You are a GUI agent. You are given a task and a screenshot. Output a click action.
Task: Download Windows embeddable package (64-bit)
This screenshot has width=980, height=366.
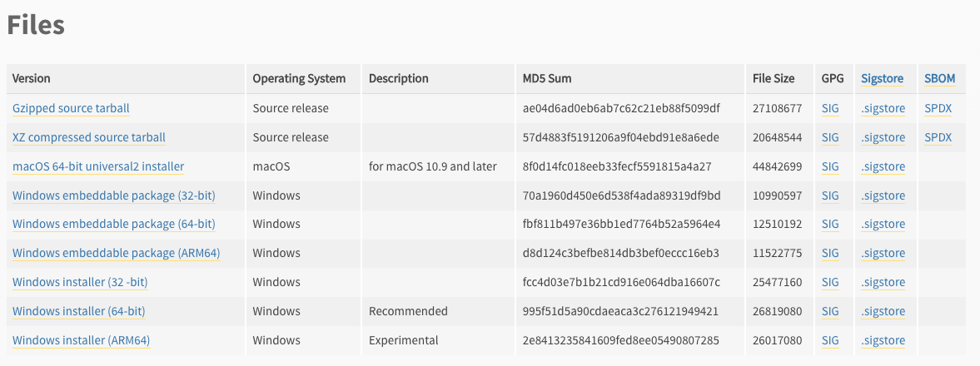tap(114, 224)
